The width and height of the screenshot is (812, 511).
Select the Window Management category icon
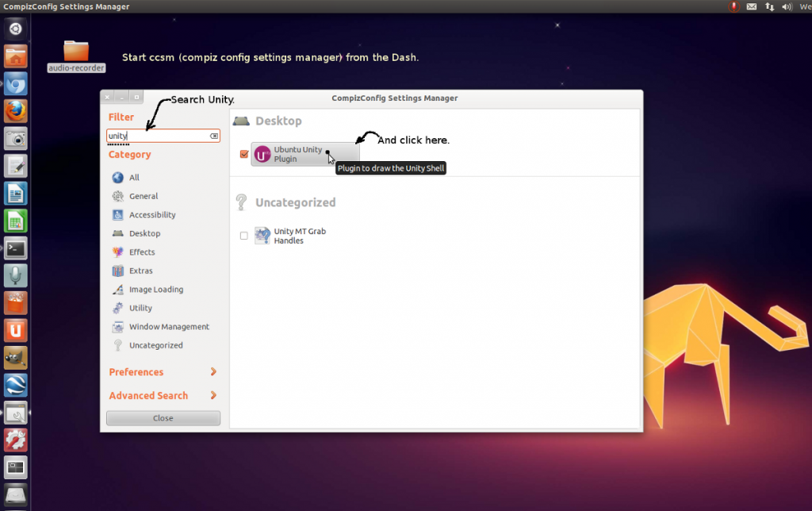pos(118,326)
